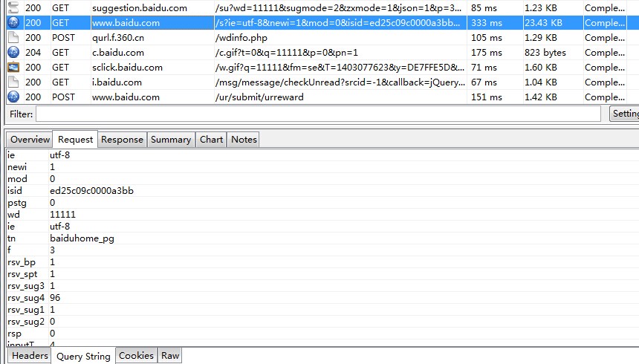The width and height of the screenshot is (639, 364).
Task: Click the globe icon of the c.baidu.com row
Action: (13, 53)
